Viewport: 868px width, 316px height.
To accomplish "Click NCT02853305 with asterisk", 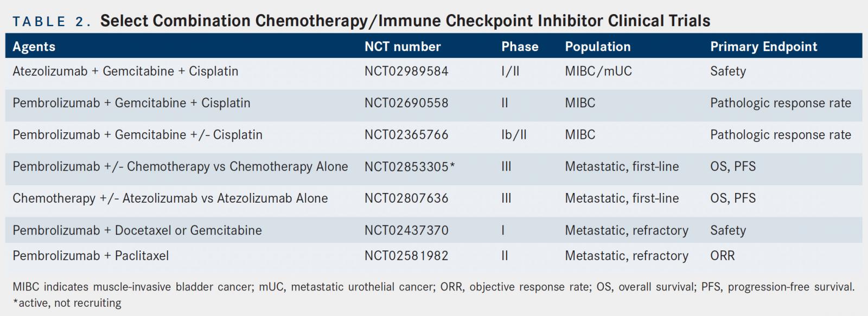I will tap(410, 166).
